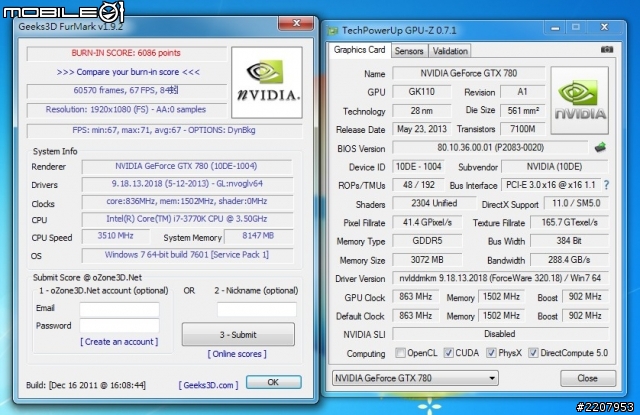Viewport: 640px width, 415px height.
Task: Click the Driver Version field nvlddmkm 9.18.13.2018
Action: click(500, 278)
